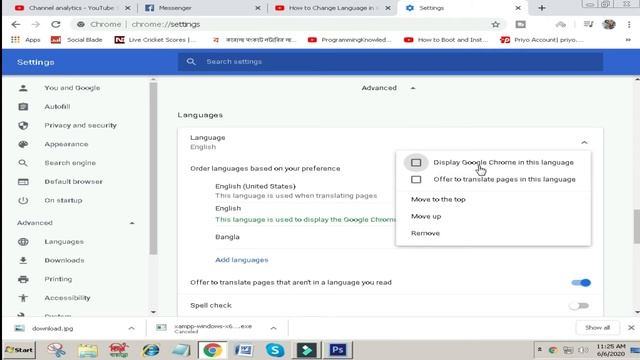Toggle the Spell check switch
The height and width of the screenshot is (360, 640).
click(580, 306)
